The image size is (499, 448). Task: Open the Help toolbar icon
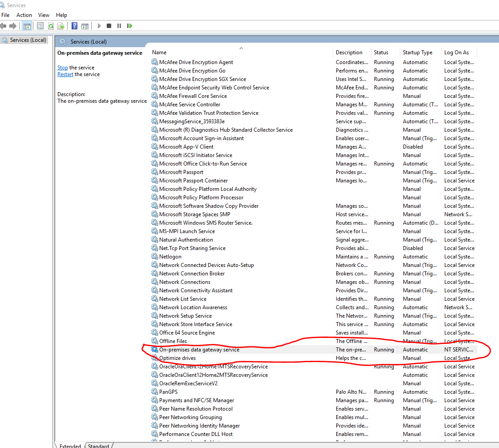[x=74, y=26]
